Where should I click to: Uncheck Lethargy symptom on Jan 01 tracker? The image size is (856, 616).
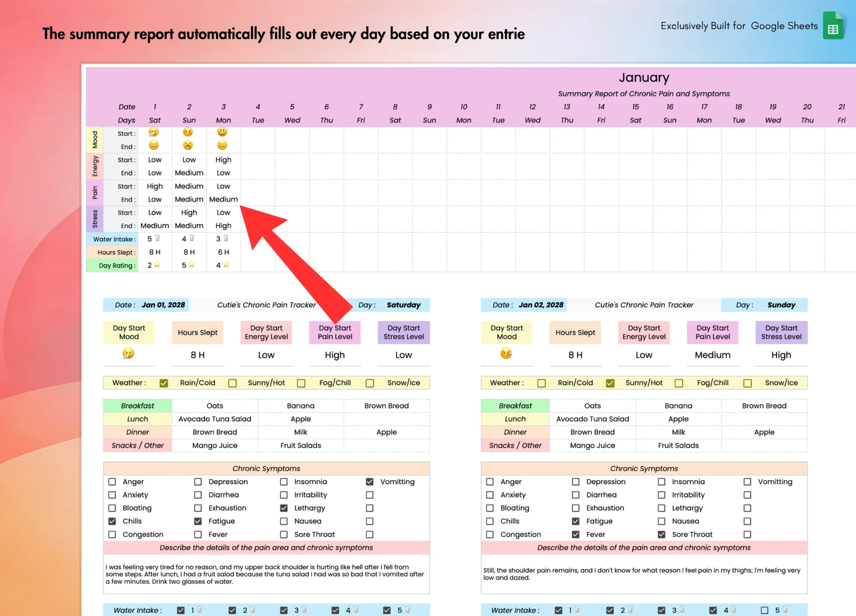284,508
